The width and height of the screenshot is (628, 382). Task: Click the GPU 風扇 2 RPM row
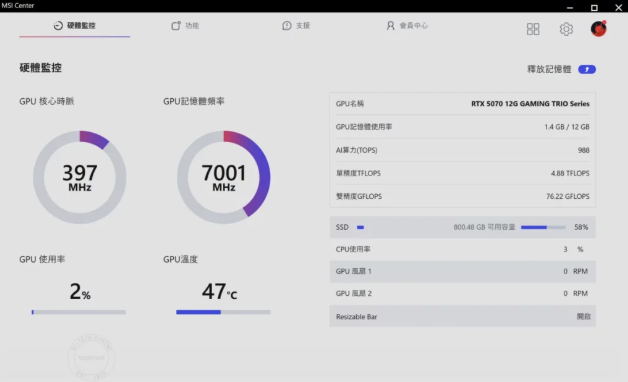tap(463, 294)
